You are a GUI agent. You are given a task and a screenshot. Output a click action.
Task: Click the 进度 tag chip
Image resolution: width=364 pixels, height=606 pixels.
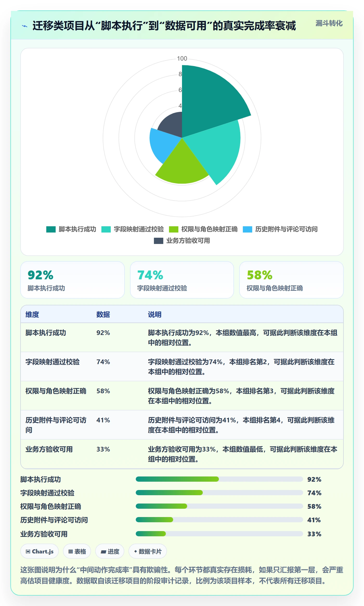click(x=110, y=551)
